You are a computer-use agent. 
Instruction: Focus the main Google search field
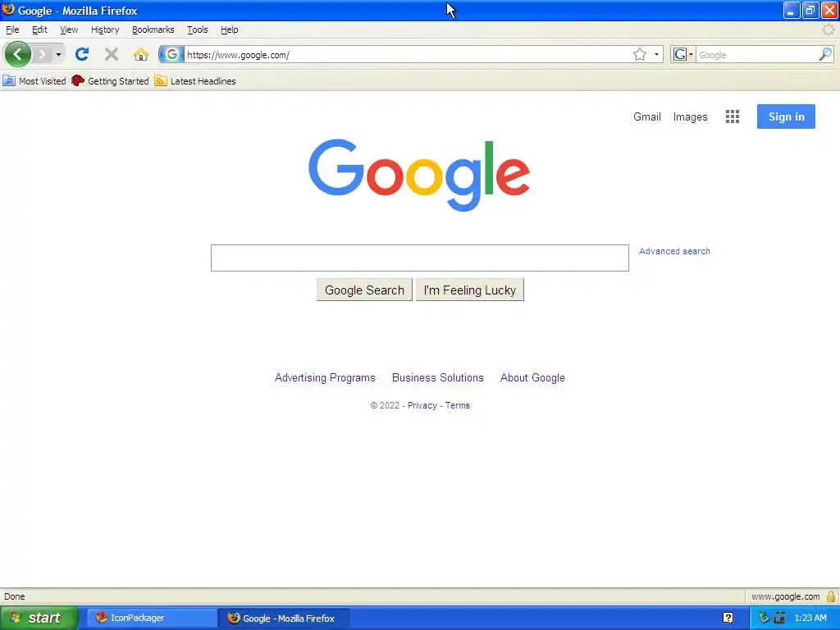[419, 258]
